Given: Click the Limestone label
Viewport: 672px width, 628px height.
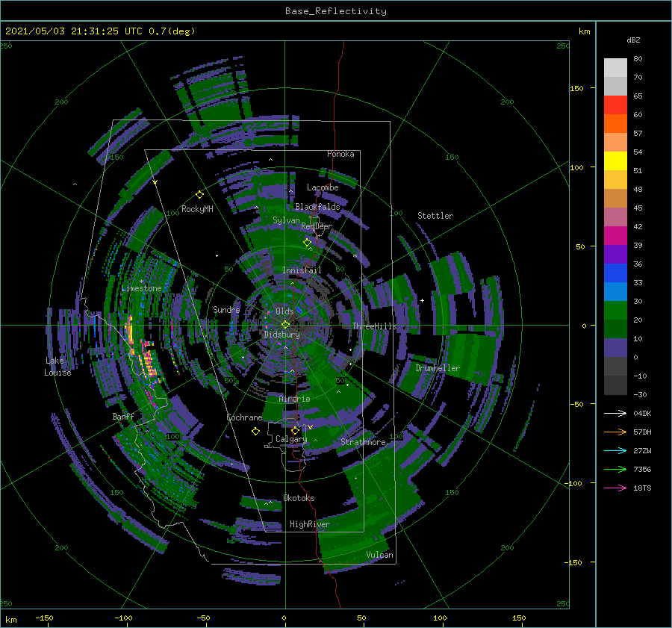Looking at the screenshot, I should (x=141, y=288).
